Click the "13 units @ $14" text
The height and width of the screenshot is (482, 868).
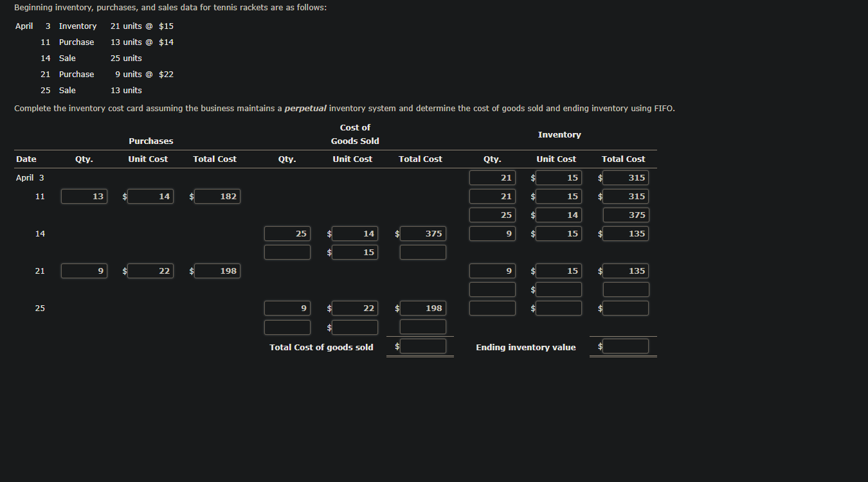pos(142,42)
